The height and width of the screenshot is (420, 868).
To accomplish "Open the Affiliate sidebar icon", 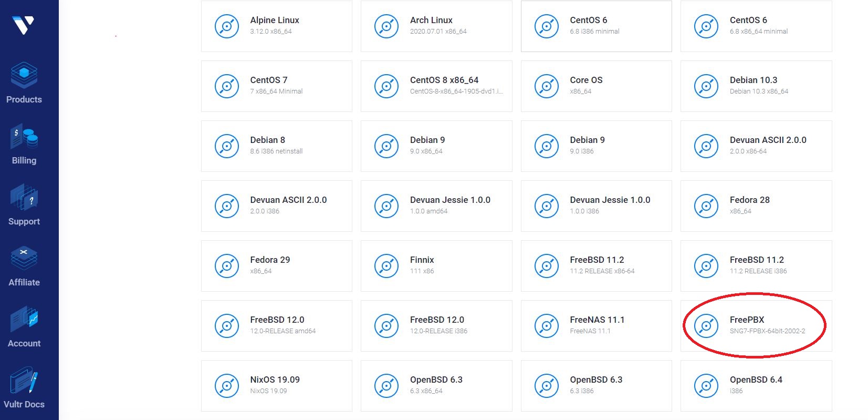I will pyautogui.click(x=24, y=259).
